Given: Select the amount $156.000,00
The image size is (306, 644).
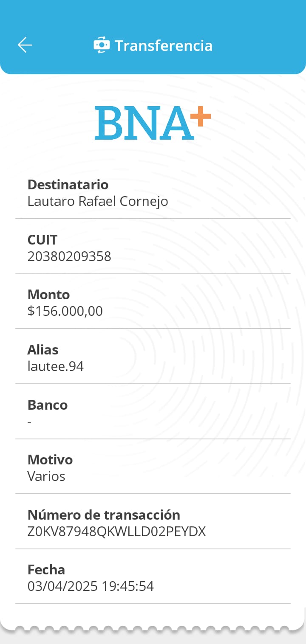Looking at the screenshot, I should click(65, 311).
